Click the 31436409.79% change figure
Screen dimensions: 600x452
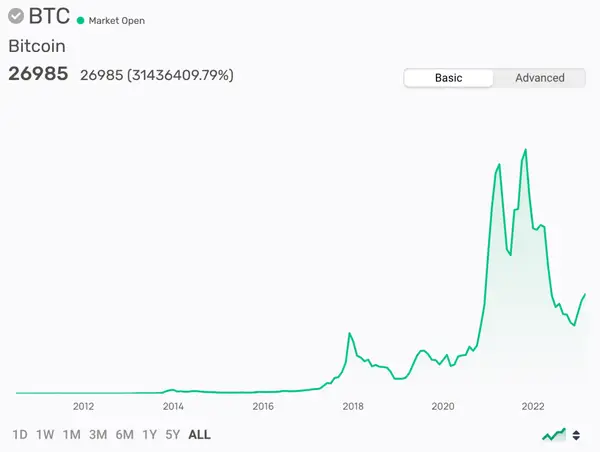180,75
